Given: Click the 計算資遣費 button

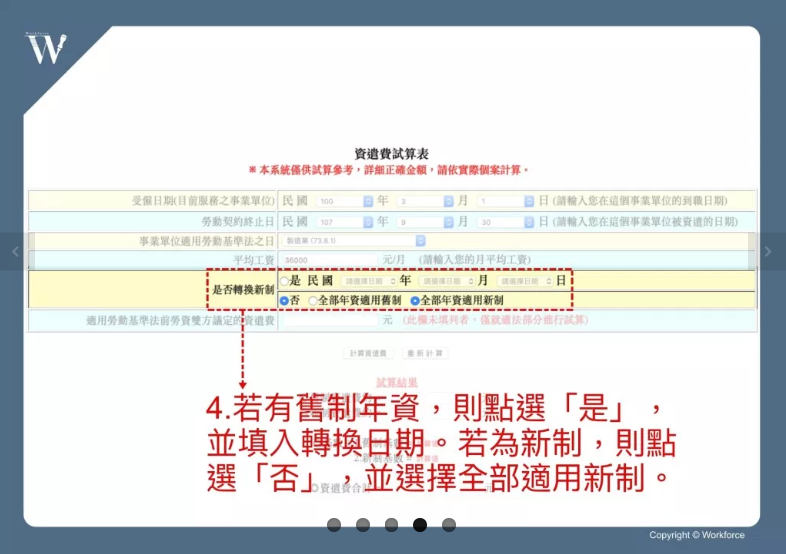Looking at the screenshot, I should [x=368, y=353].
